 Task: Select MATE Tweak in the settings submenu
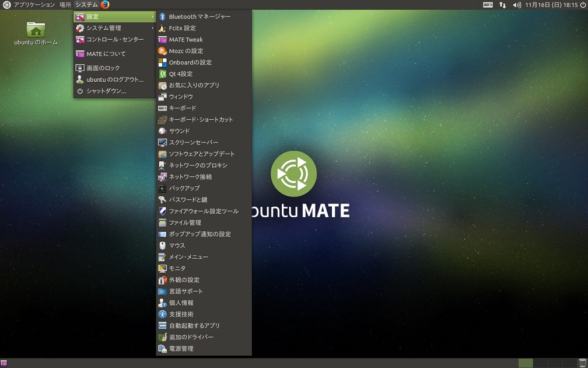(x=185, y=40)
